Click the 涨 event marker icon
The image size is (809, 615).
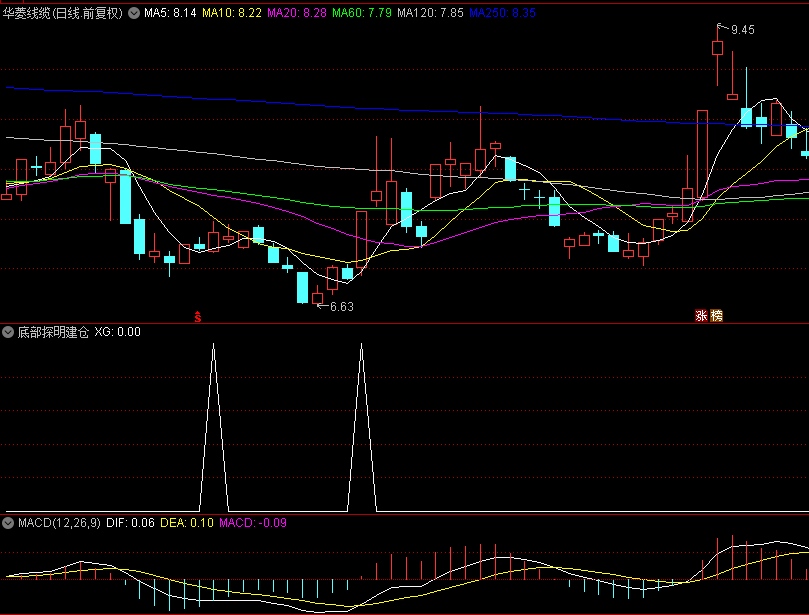[x=702, y=317]
